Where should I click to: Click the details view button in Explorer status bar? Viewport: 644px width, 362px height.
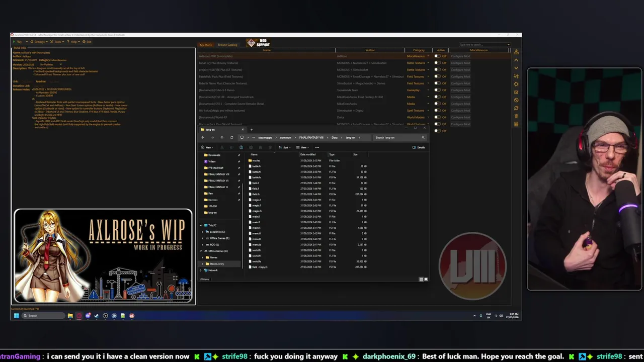421,279
